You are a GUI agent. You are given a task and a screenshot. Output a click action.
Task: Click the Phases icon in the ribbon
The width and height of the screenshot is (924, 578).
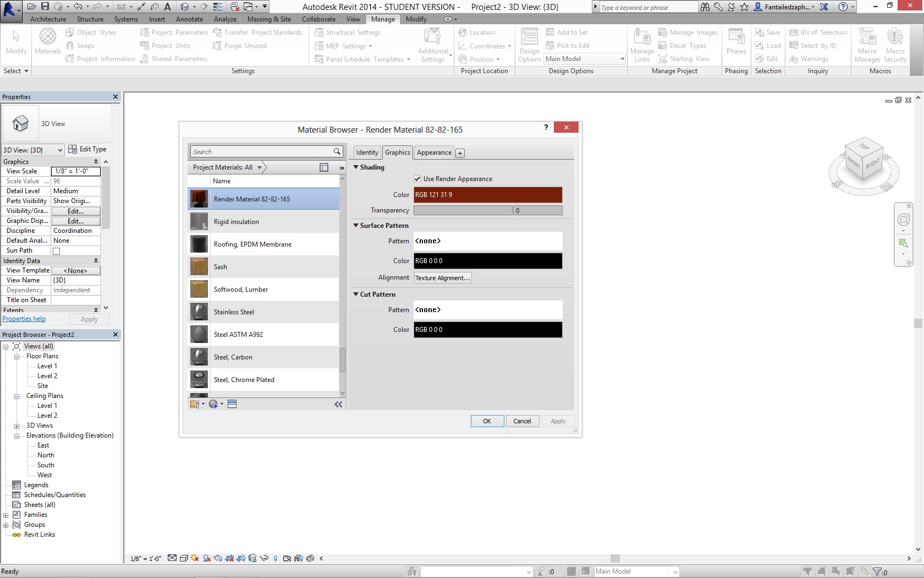736,36
